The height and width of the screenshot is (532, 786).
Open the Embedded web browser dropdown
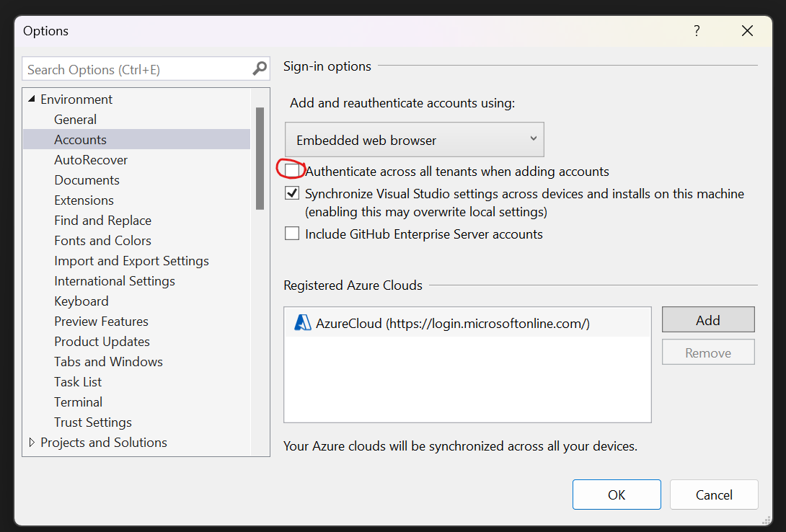(415, 140)
